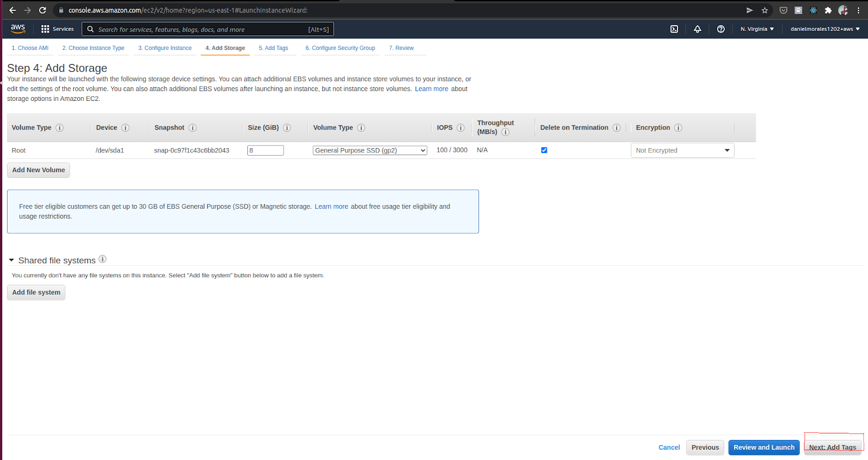Image resolution: width=868 pixels, height=460 pixels.
Task: Click the paper-plane send icon in address bar
Action: click(750, 10)
